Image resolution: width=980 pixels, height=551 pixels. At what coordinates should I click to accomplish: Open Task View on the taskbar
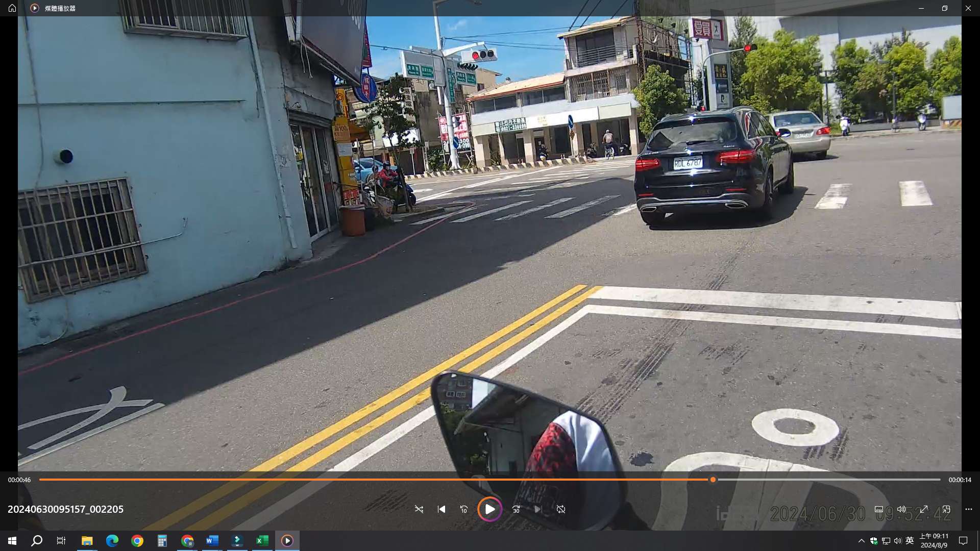[61, 541]
